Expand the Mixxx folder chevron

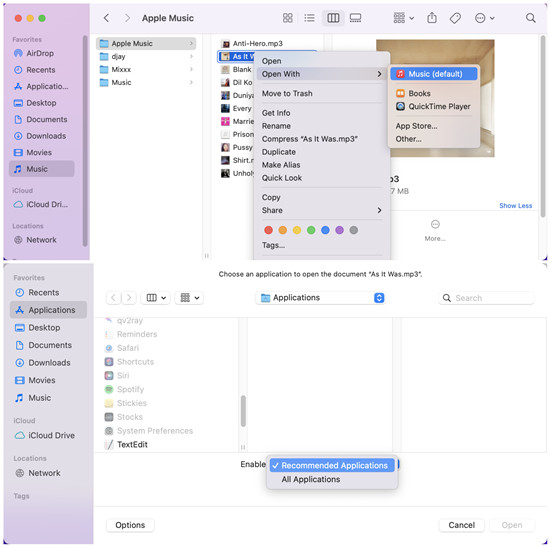[x=191, y=69]
